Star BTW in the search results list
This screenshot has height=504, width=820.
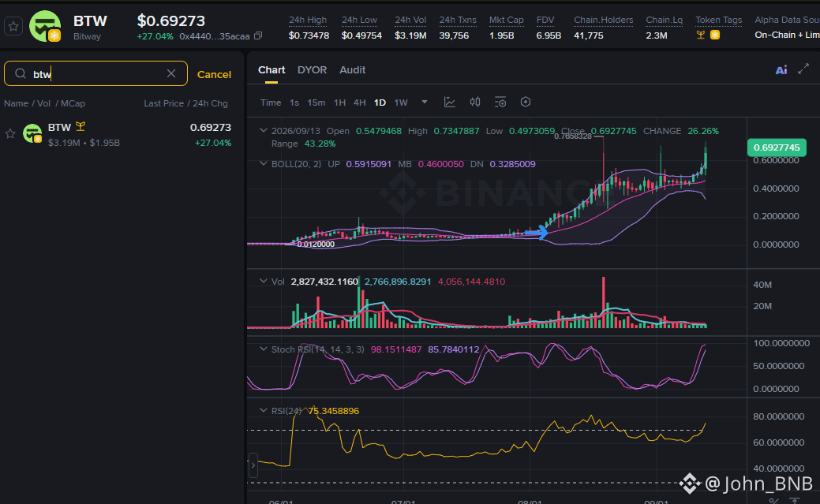coord(10,134)
